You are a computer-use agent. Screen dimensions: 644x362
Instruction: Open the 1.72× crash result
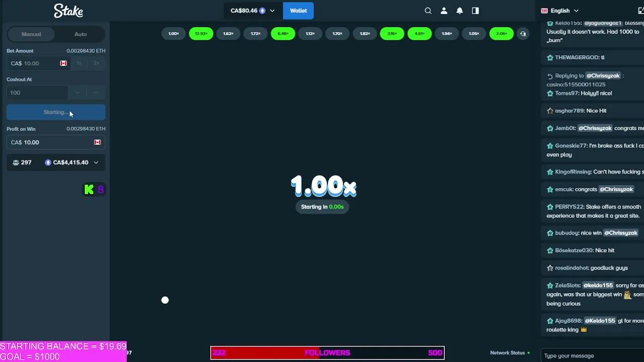(x=256, y=34)
